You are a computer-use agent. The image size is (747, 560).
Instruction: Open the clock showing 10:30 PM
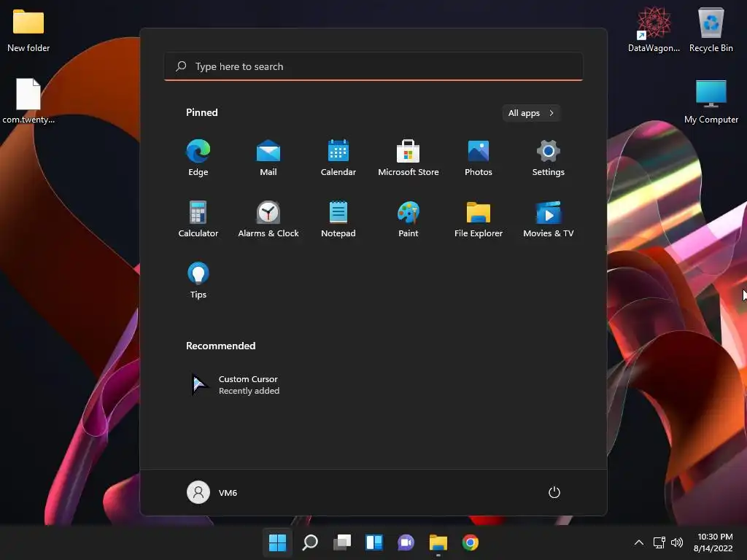click(x=713, y=542)
